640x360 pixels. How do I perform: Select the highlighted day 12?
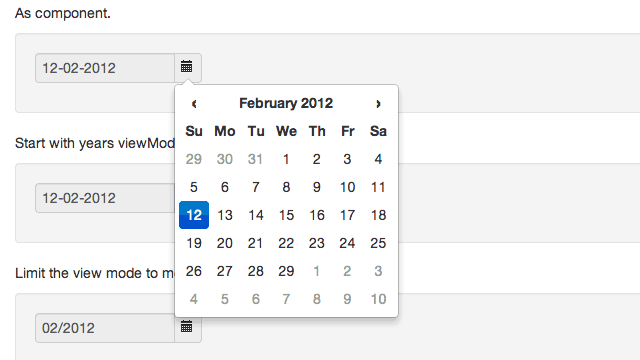point(194,215)
